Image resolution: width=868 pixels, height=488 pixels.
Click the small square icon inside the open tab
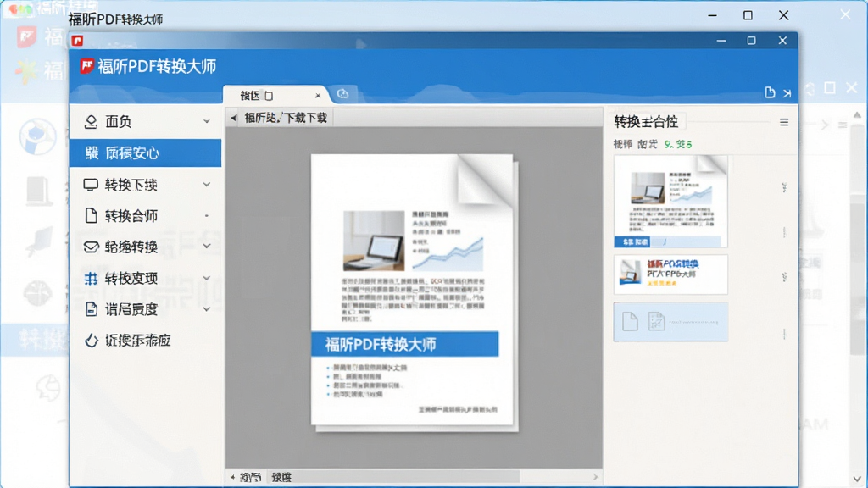click(x=269, y=96)
